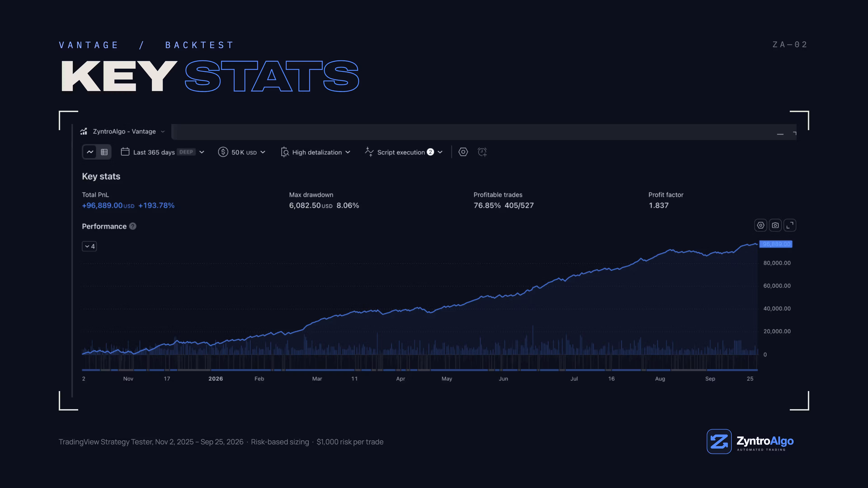This screenshot has width=868, height=488.
Task: Open strategy settings hexagon icon in toolbar
Action: (463, 152)
